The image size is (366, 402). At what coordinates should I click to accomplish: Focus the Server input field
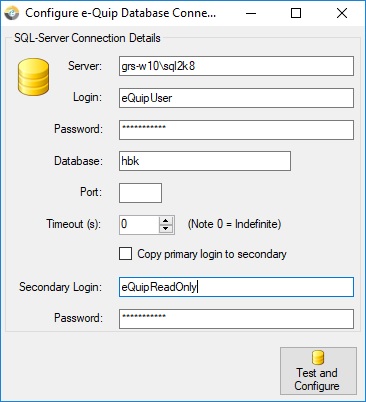coord(236,66)
